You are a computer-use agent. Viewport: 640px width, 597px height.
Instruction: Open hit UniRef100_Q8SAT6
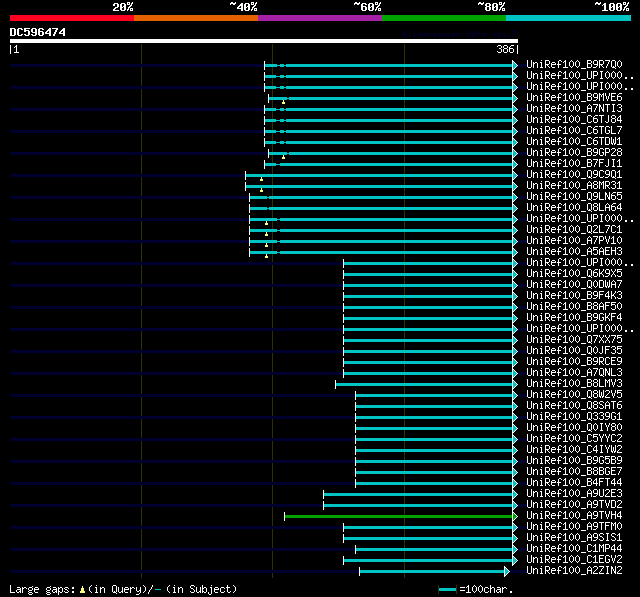[x=574, y=406]
